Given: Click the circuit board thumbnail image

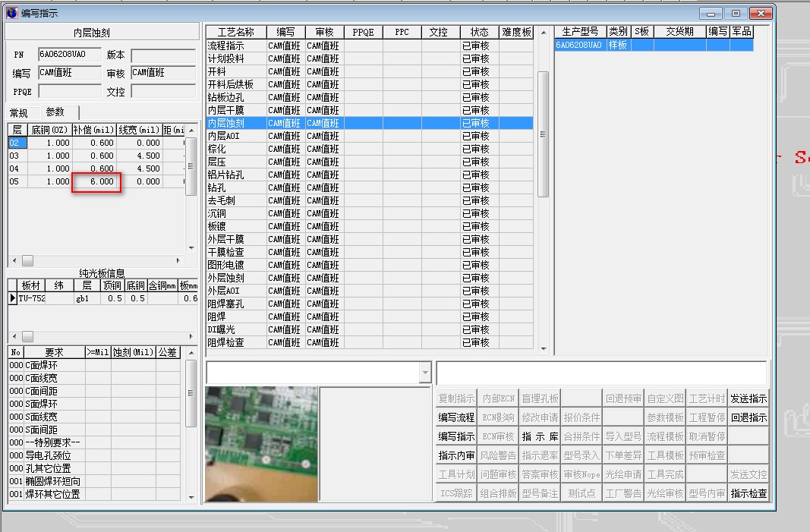Looking at the screenshot, I should [x=261, y=444].
